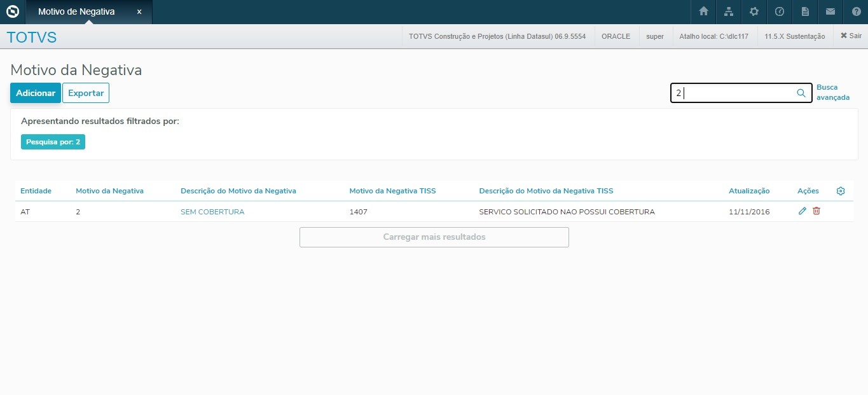This screenshot has height=395, width=868.
Task: Open the help question mark icon
Action: point(856,11)
